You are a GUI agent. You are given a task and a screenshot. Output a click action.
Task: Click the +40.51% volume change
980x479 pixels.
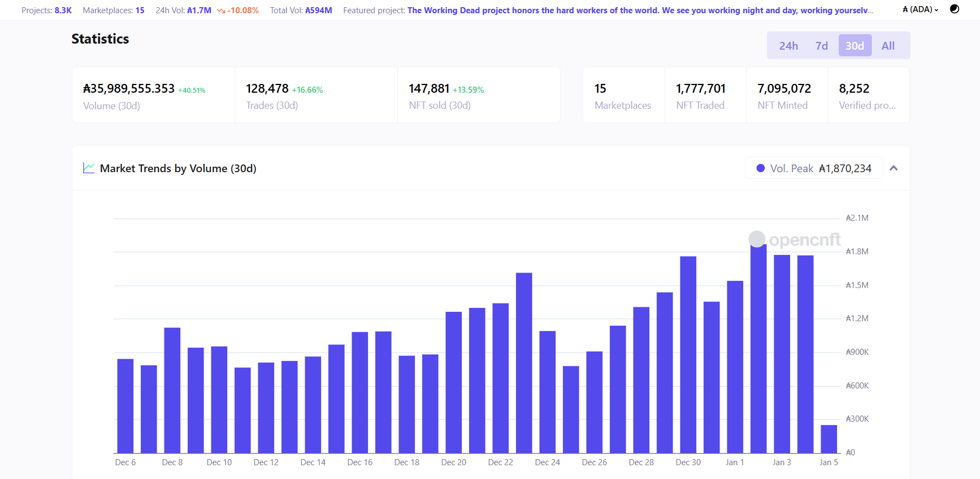[191, 91]
